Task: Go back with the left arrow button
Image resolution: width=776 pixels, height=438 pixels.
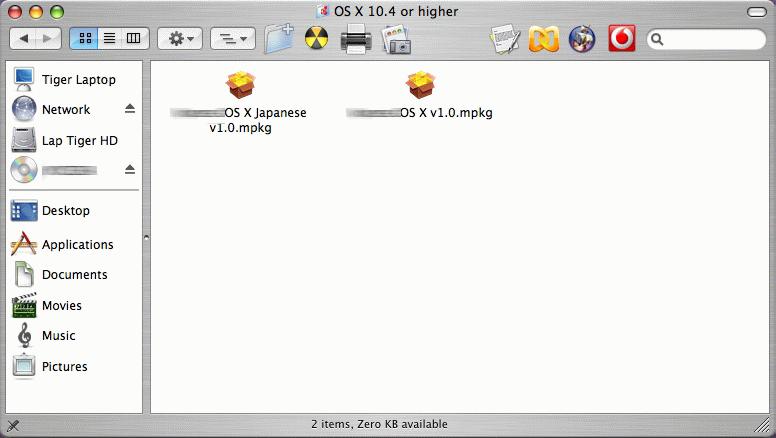Action: point(23,39)
